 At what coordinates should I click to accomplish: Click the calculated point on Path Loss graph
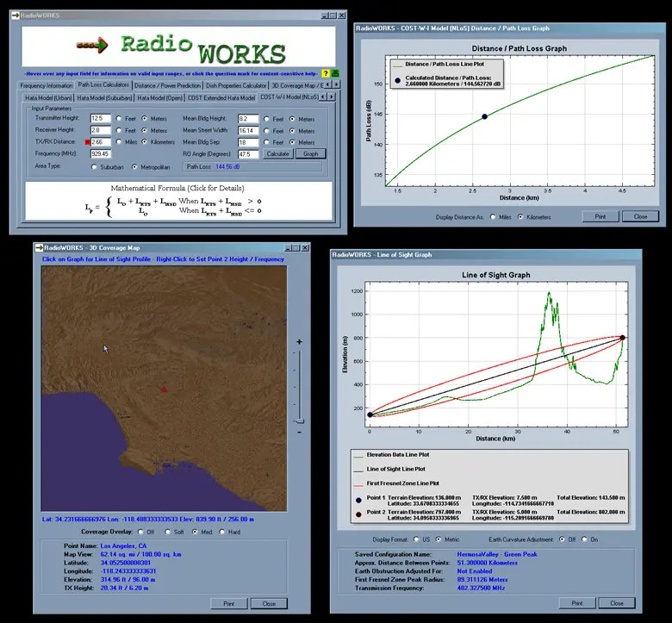(484, 116)
